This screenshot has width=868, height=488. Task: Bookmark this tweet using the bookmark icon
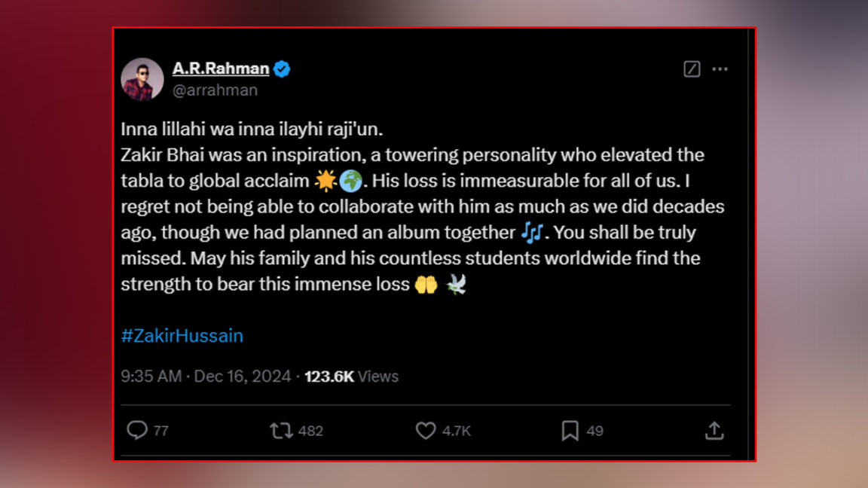coord(570,430)
